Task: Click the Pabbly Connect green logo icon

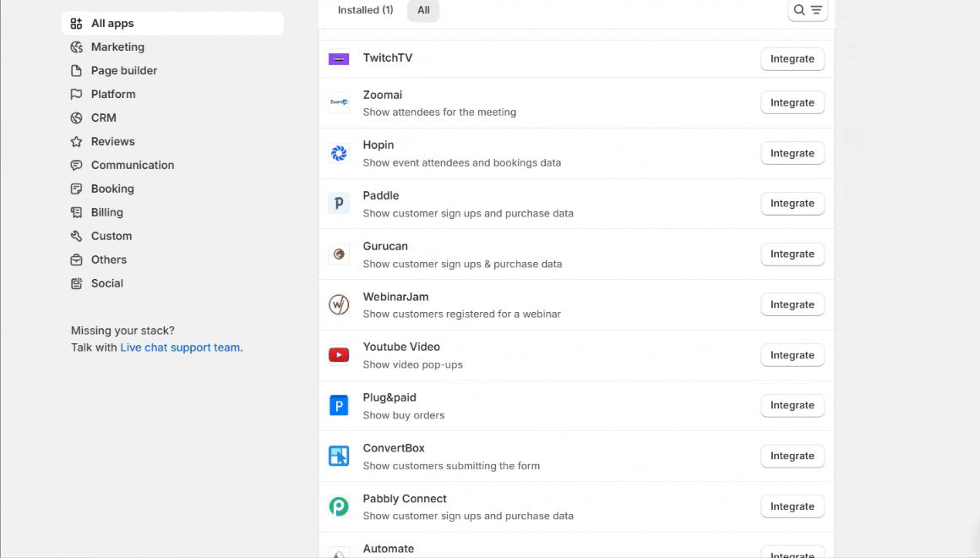Action: [x=339, y=506]
